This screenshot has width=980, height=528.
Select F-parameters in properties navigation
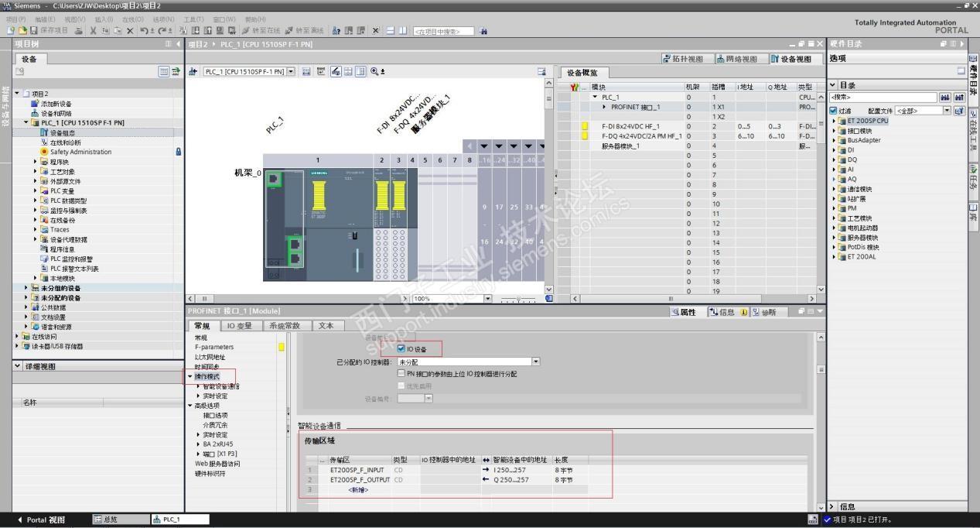(x=214, y=347)
